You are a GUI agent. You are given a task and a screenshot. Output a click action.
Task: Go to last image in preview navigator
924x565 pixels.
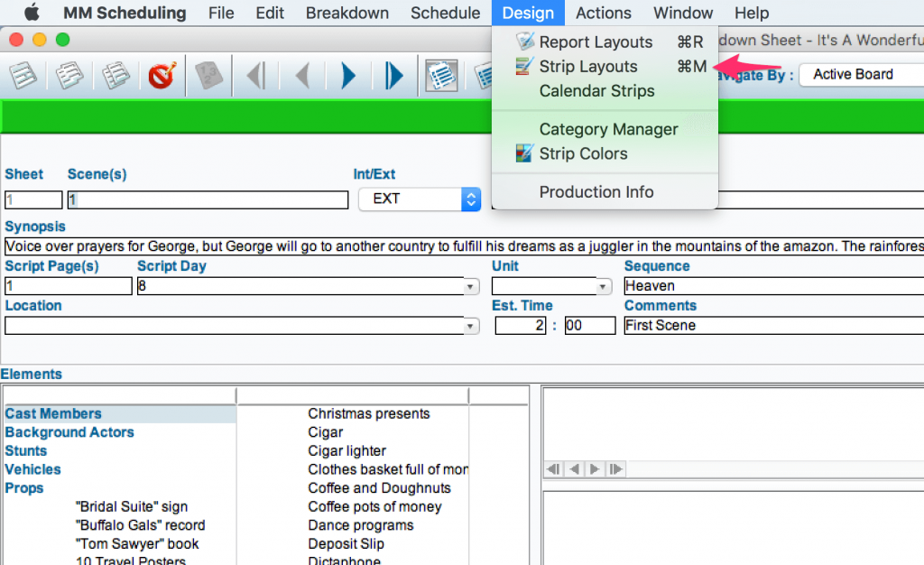tap(615, 469)
